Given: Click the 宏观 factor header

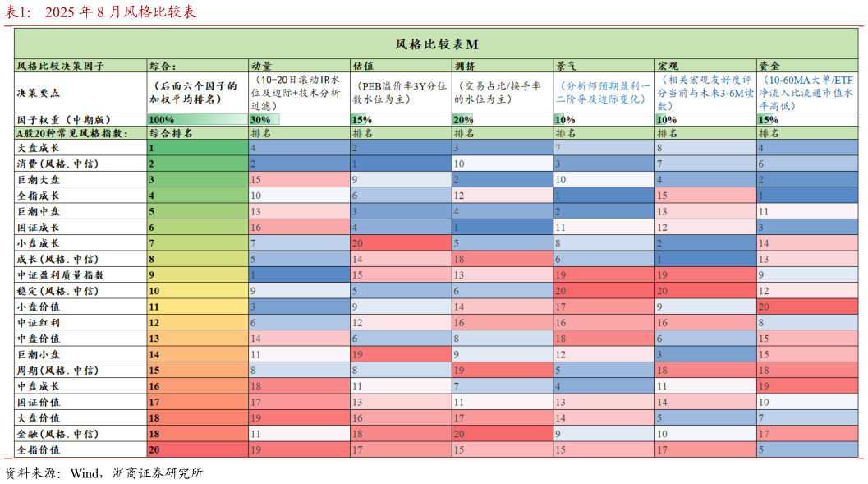Looking at the screenshot, I should [665, 63].
